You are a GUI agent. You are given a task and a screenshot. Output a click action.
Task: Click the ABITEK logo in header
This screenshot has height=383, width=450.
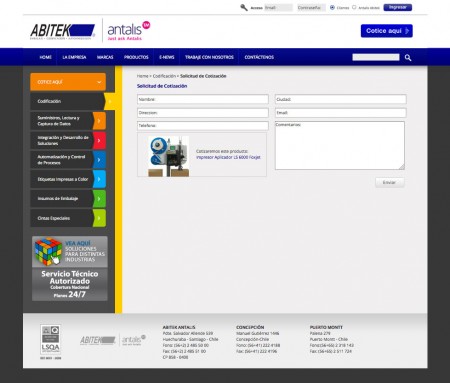[63, 32]
